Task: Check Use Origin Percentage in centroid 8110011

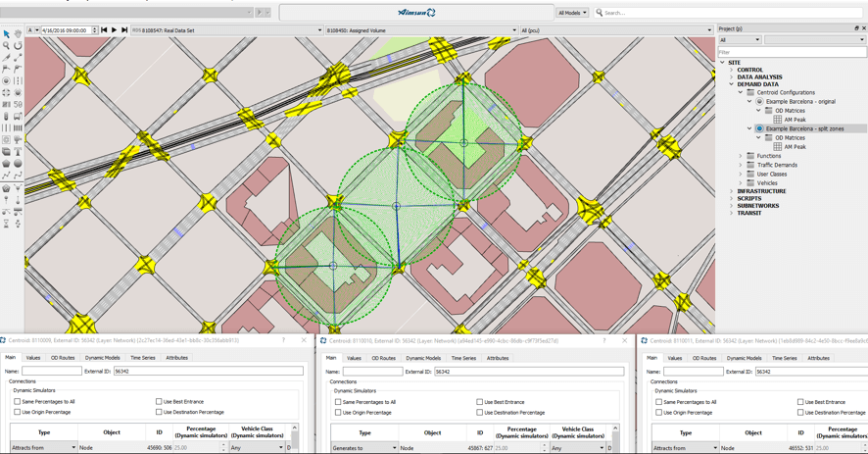Action: pyautogui.click(x=658, y=413)
